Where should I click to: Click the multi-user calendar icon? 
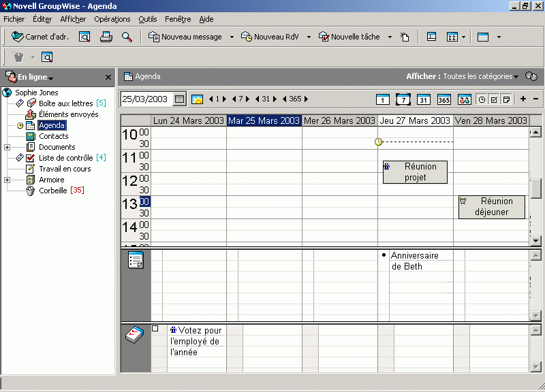[x=465, y=99]
